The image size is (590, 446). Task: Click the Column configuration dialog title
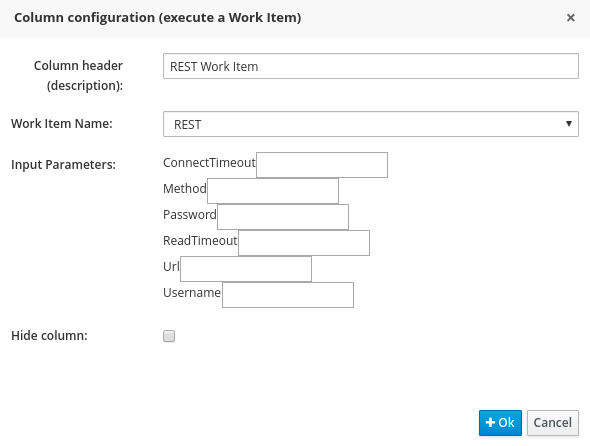coord(158,18)
